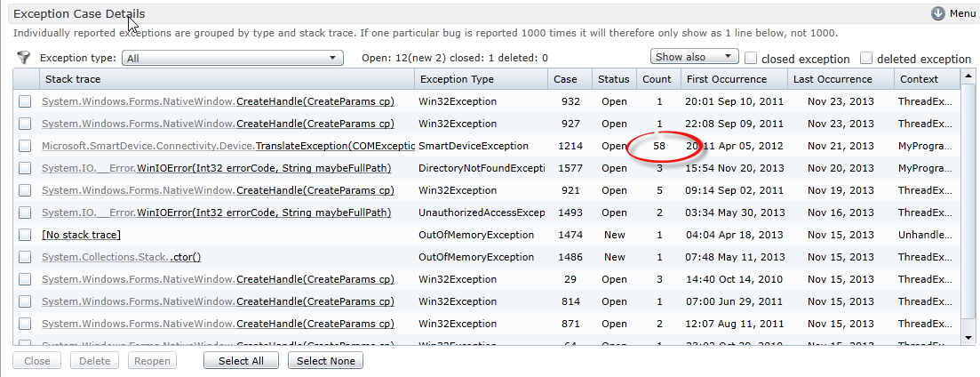This screenshot has height=377, width=980.
Task: Click the Unhandle... context cell
Action: tap(927, 235)
